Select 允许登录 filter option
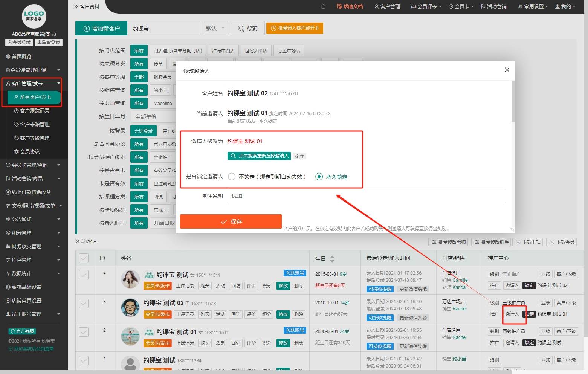Viewport: 588px width, 374px height. click(144, 131)
